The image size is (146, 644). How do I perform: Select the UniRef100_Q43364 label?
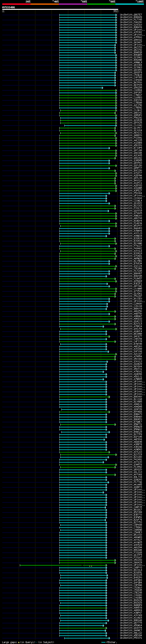[131, 65]
